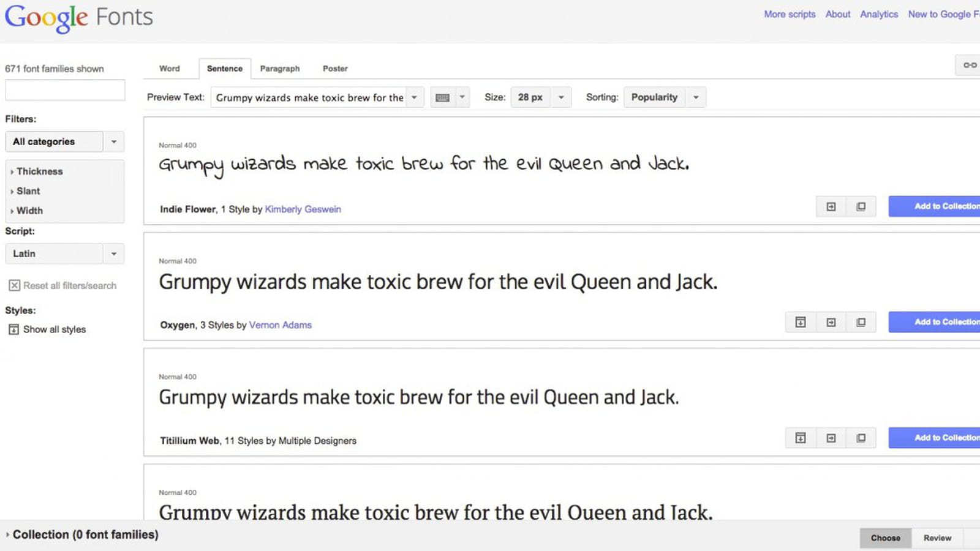Expand the Slant filter
Screen dimensions: 980x551
tap(25, 191)
